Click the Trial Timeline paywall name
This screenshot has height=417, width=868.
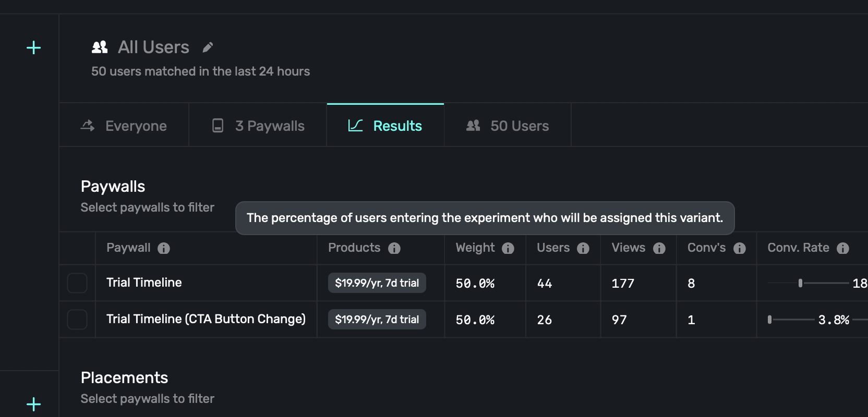tap(144, 283)
